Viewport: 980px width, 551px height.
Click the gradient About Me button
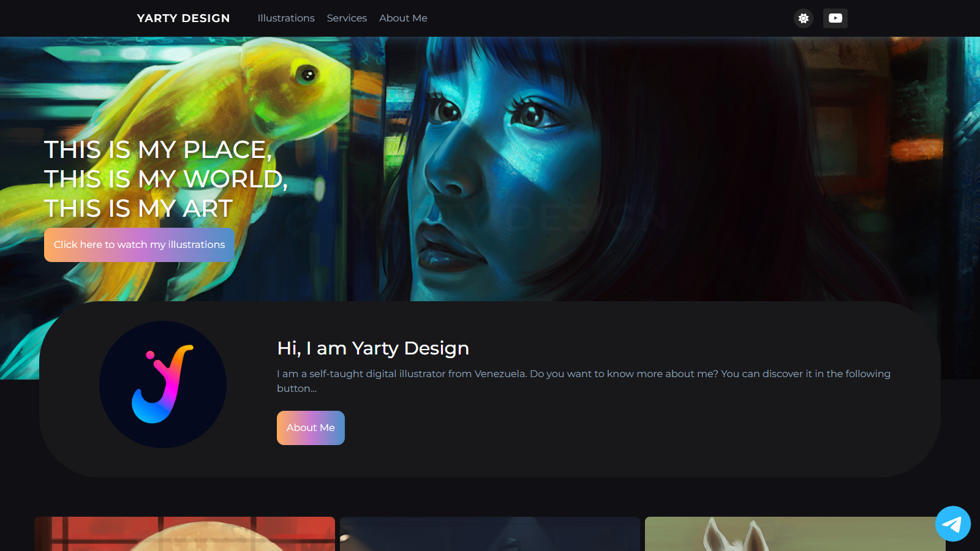point(311,428)
